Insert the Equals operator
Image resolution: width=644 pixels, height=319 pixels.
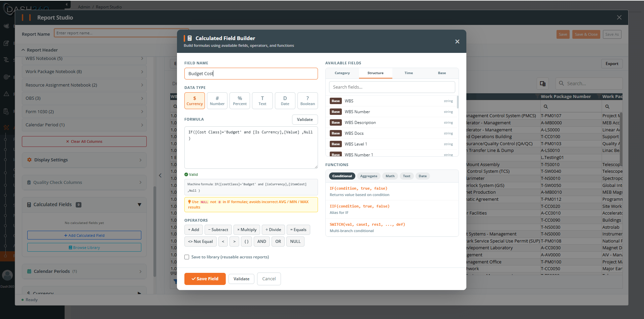(x=298, y=230)
